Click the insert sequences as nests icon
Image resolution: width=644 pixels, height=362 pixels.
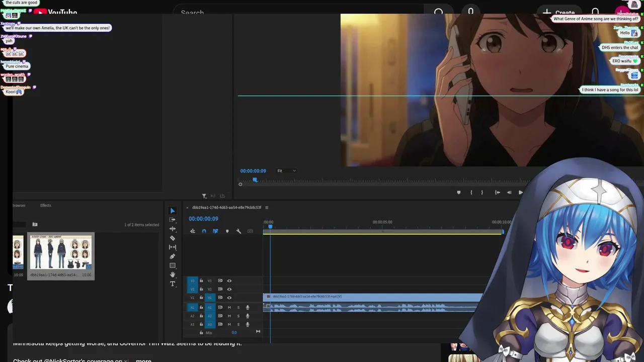pos(192,231)
